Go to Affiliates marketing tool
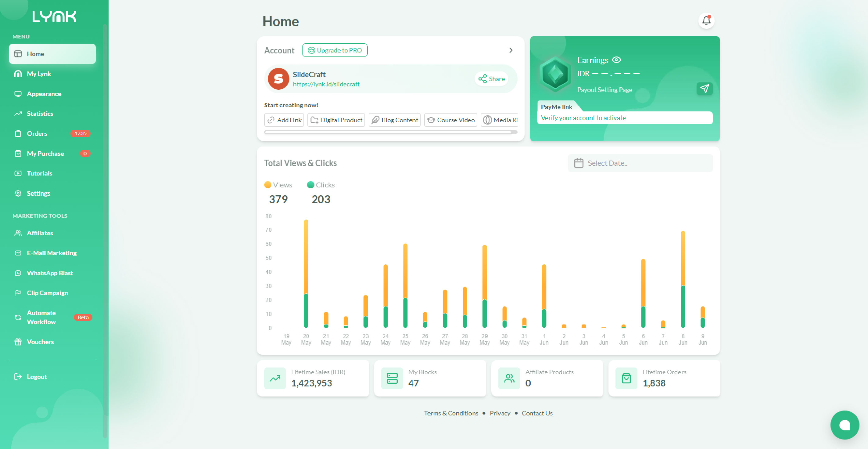 click(52, 233)
